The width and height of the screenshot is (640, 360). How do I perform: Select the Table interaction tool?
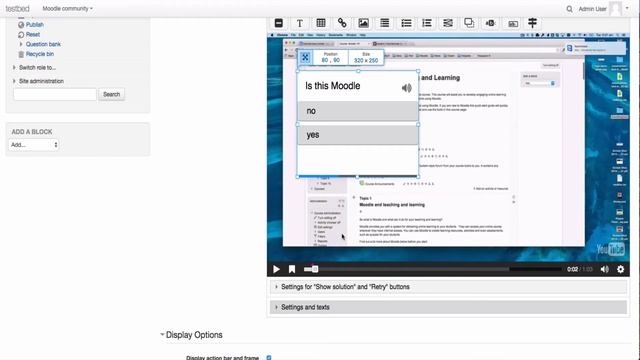321,23
